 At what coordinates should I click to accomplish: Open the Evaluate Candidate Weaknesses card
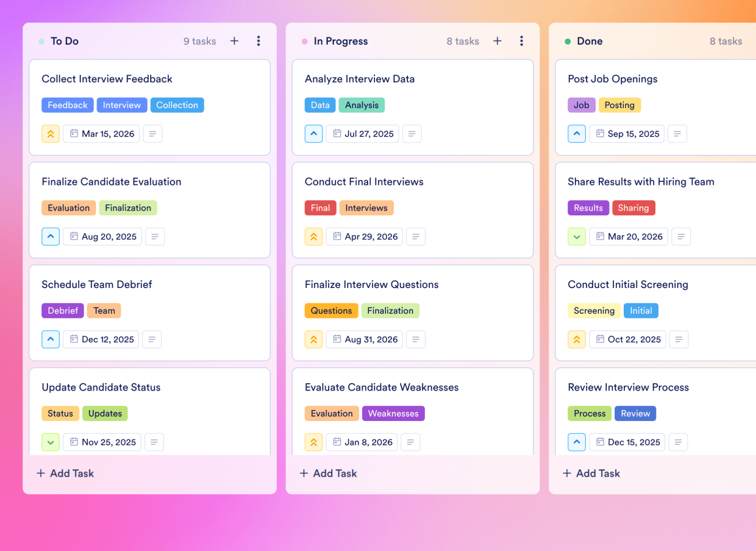pyautogui.click(x=382, y=387)
